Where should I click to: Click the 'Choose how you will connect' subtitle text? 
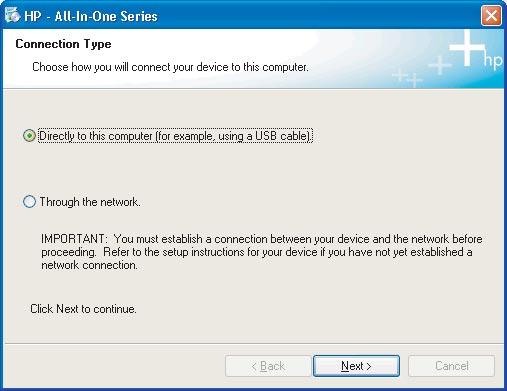pos(170,67)
